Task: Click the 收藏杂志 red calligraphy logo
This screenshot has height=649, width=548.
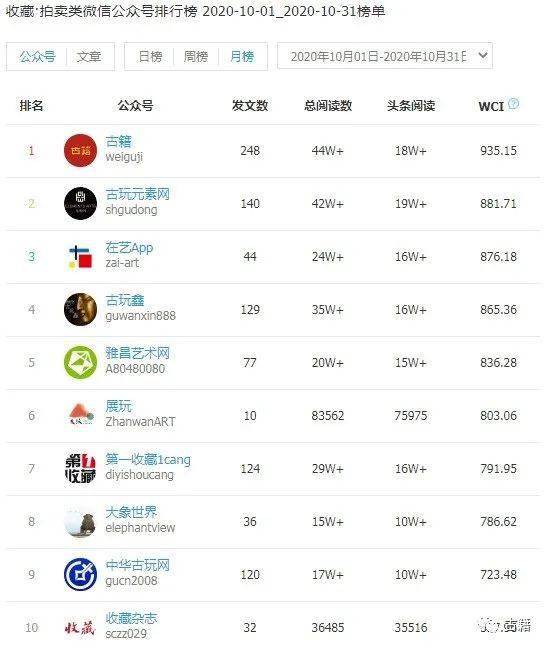Action: click(x=80, y=627)
